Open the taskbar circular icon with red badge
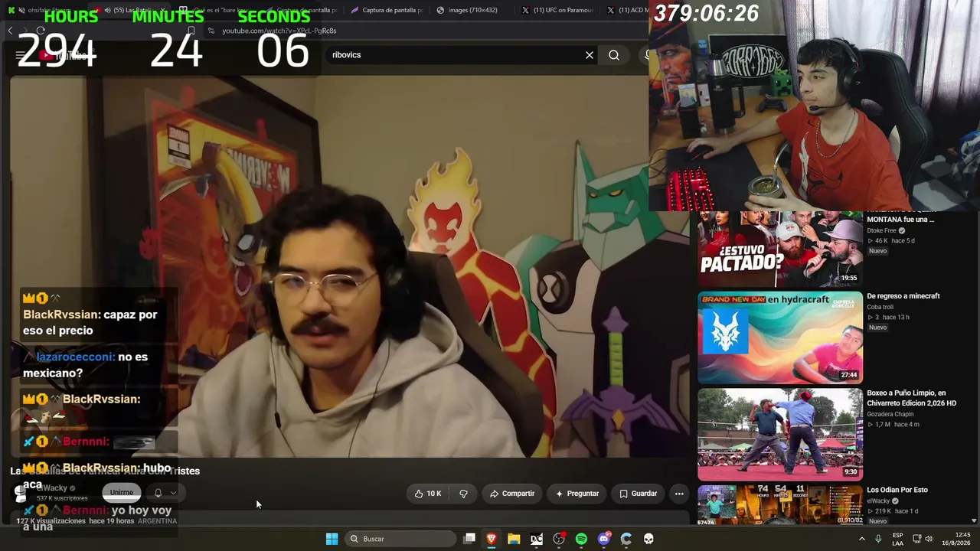Screen dimensions: 980x551 pos(559,539)
